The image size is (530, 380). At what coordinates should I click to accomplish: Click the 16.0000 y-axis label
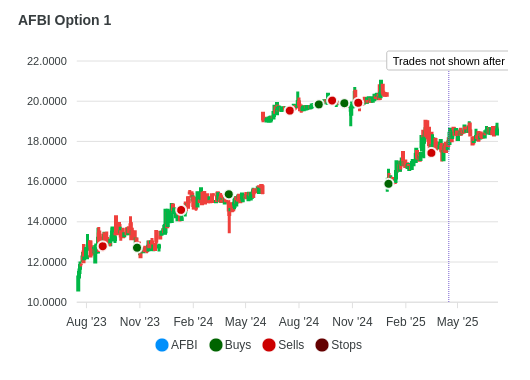click(47, 182)
